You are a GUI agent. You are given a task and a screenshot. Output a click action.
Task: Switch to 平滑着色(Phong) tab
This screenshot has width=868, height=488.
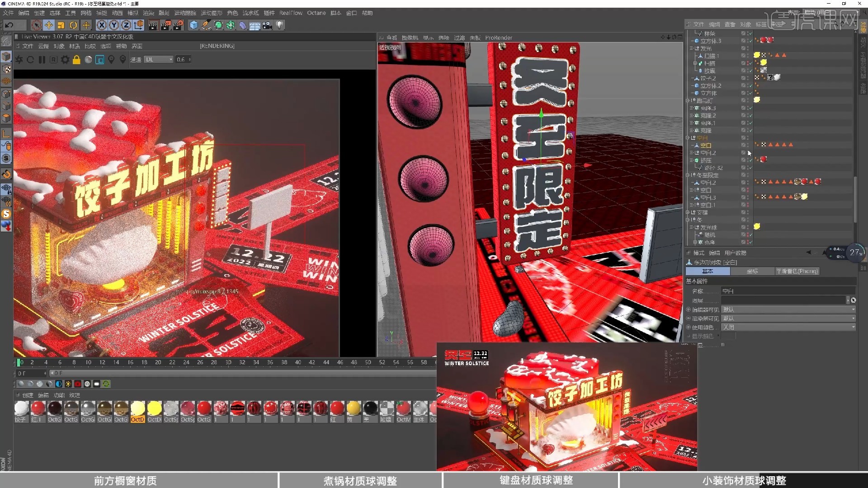(x=797, y=271)
